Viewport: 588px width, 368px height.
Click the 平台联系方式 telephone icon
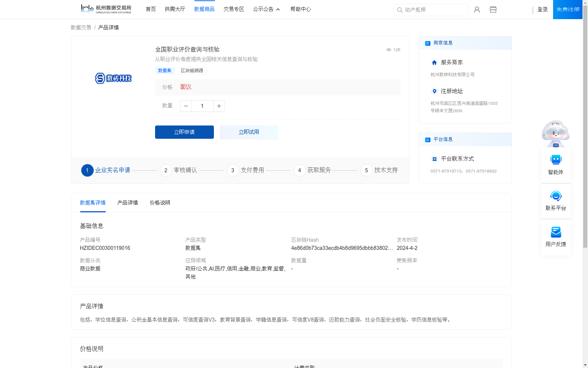(434, 159)
